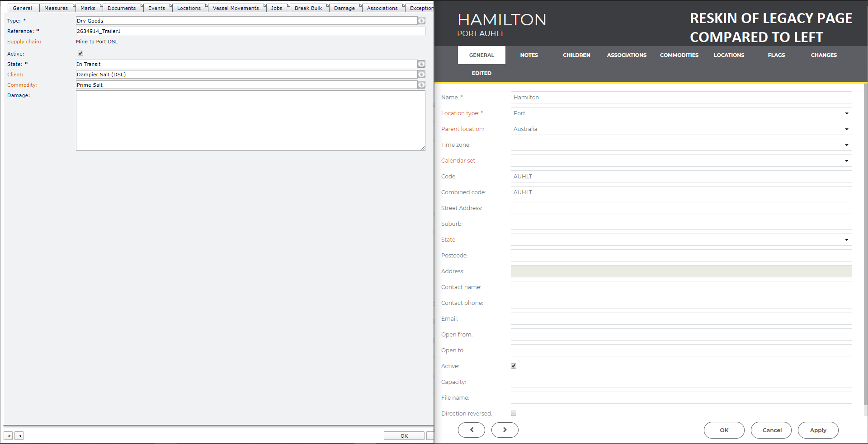Go to next record with right chevron button

[505, 430]
